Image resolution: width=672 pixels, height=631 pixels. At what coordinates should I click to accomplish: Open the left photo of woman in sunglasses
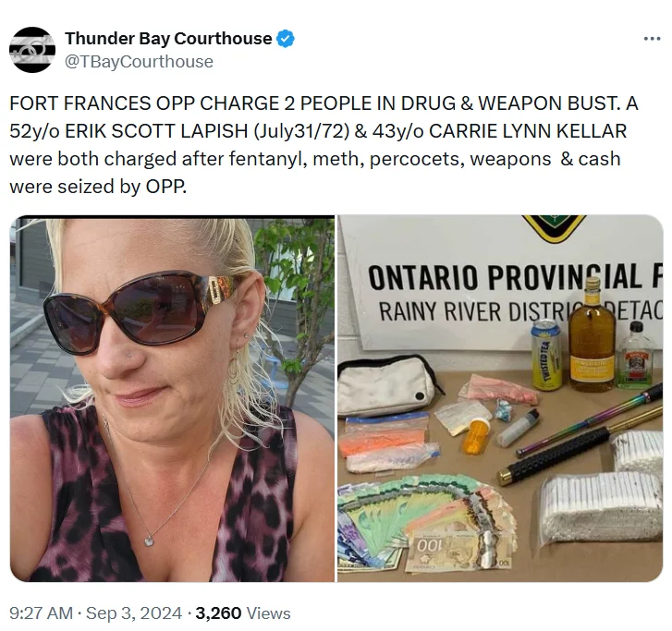172,398
